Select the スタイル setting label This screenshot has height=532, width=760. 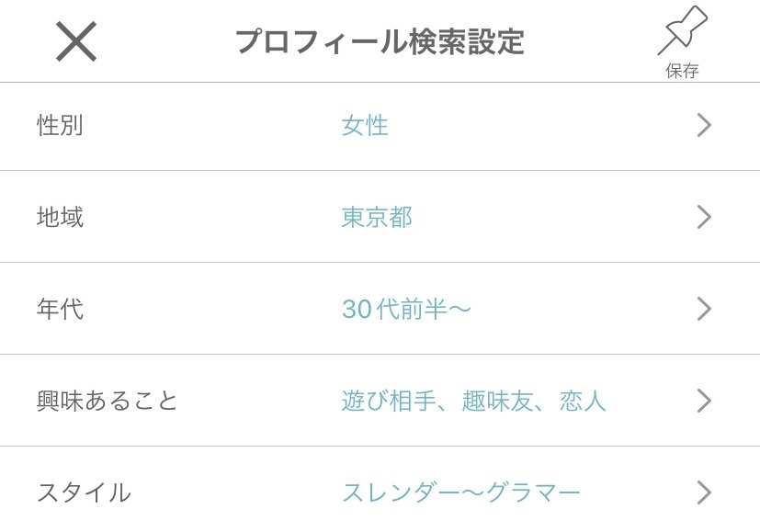pyautogui.click(x=84, y=493)
